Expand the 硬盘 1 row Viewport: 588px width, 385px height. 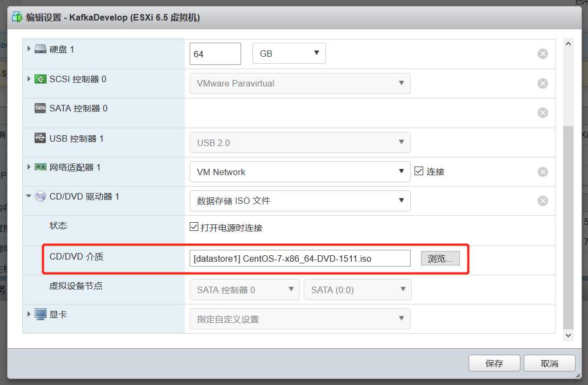[x=29, y=49]
